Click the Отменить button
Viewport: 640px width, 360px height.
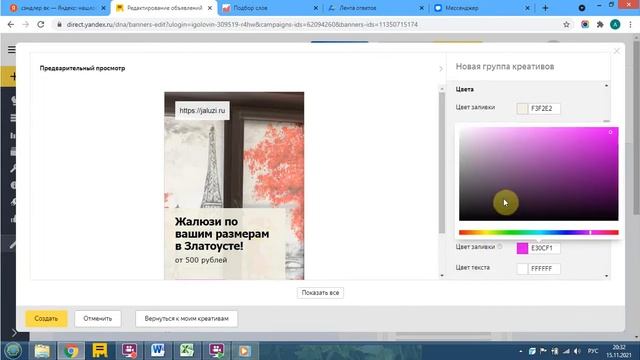tap(98, 318)
